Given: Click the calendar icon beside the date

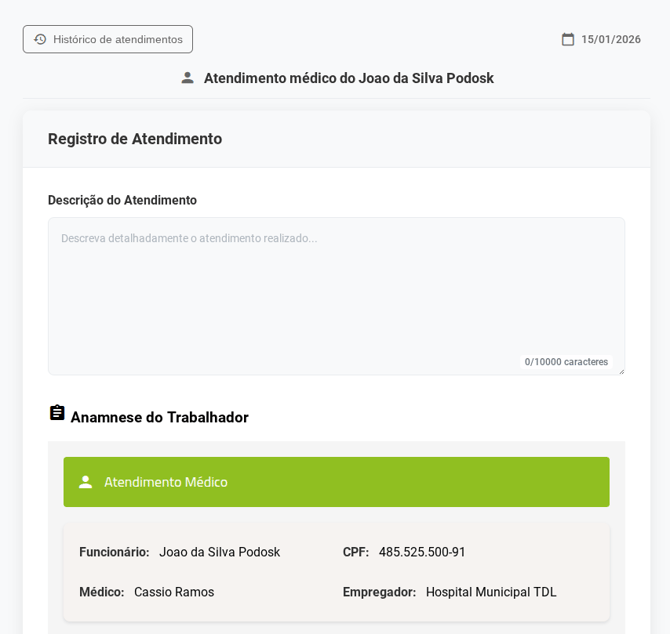Looking at the screenshot, I should (x=568, y=39).
